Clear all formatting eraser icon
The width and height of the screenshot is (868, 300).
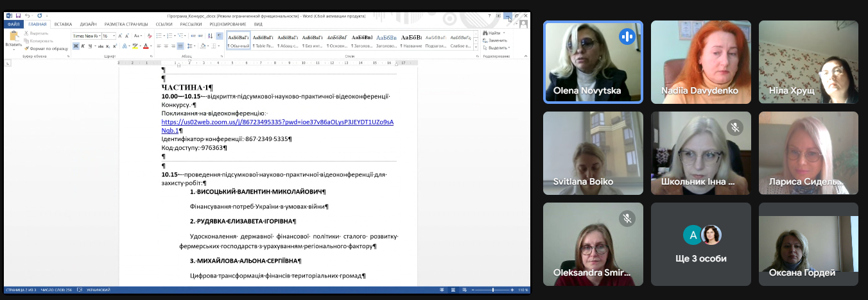click(x=150, y=36)
